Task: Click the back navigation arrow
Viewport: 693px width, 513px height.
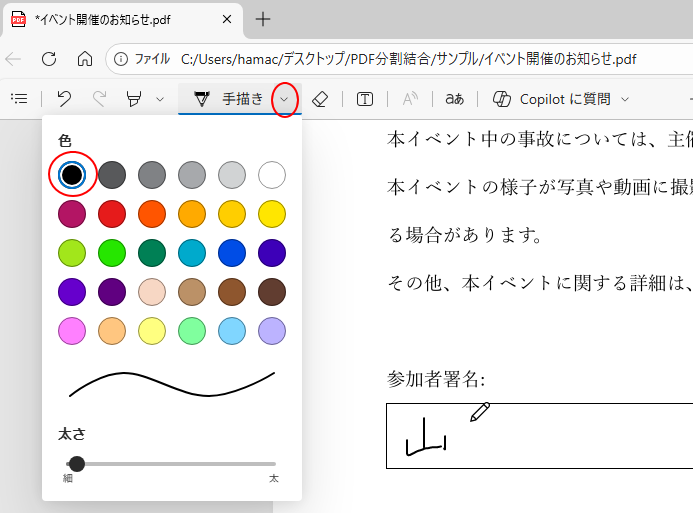Action: click(13, 59)
